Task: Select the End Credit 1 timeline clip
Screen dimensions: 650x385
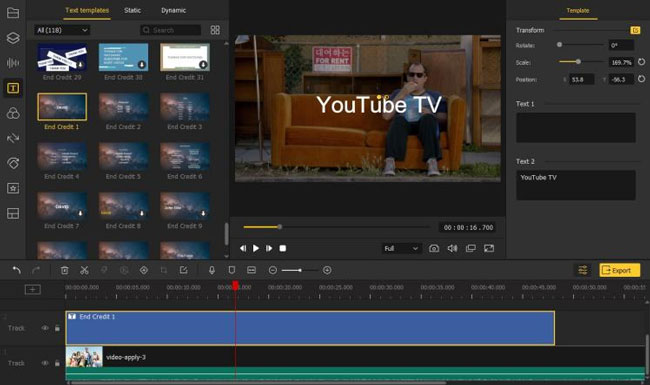Action: (310, 328)
